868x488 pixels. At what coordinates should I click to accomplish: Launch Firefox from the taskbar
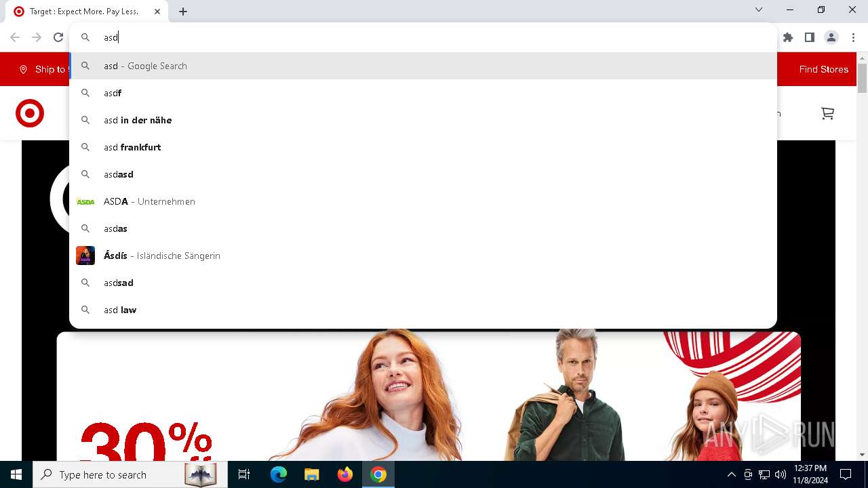345,474
